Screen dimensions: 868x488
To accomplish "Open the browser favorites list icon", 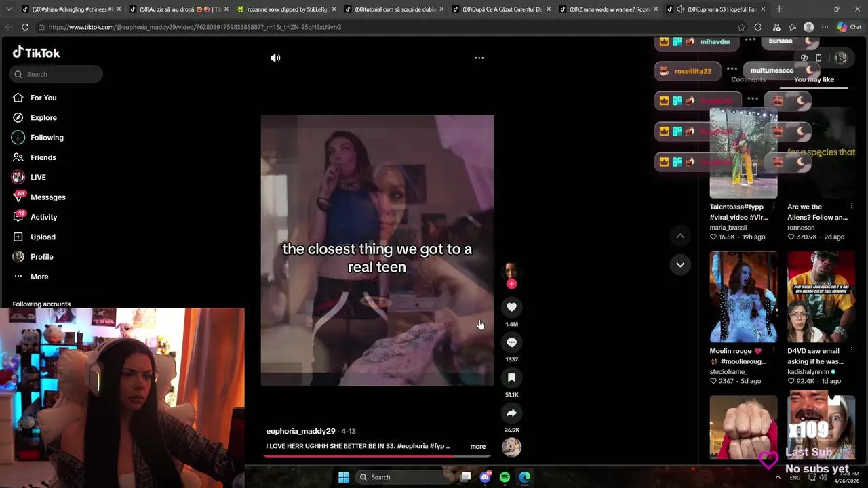I will point(793,27).
